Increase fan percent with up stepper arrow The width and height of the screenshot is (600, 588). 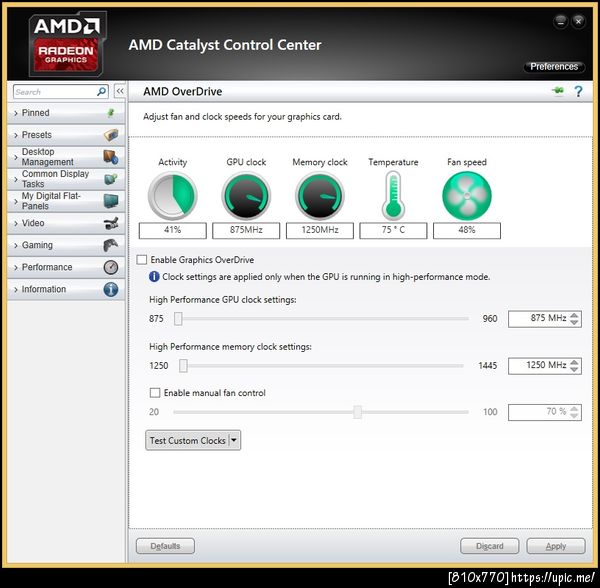point(574,409)
